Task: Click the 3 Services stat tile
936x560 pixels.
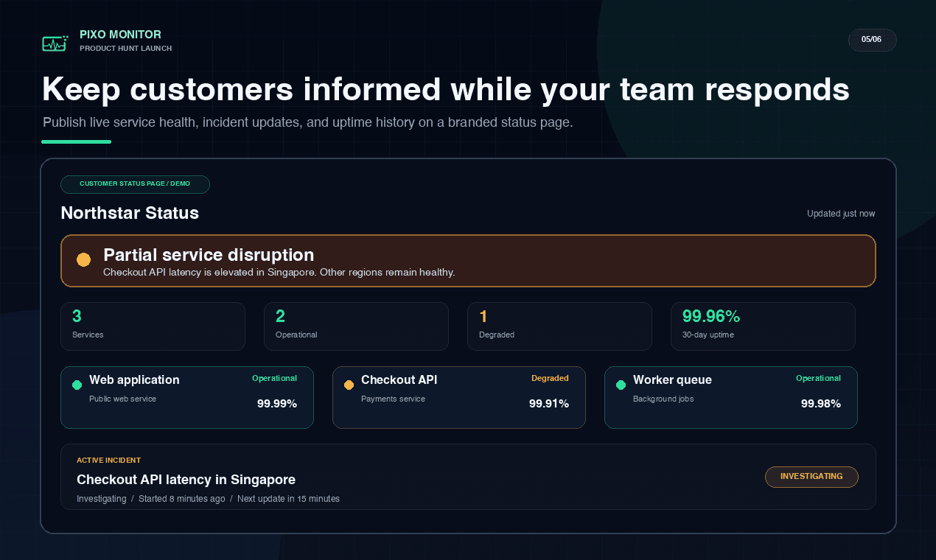Action: click(x=153, y=326)
